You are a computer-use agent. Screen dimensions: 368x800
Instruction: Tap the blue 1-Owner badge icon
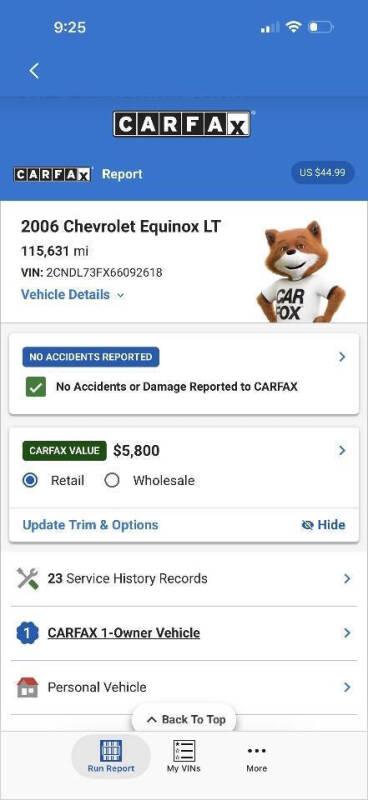28,633
